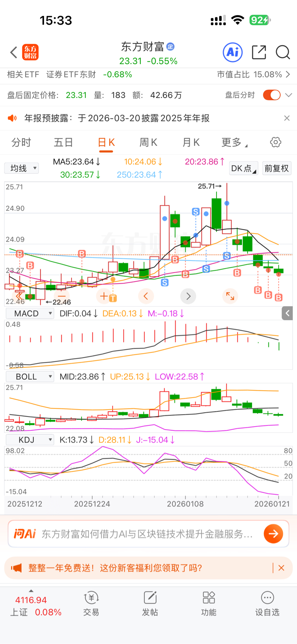Tap the megaphone icon in promo banner
The height and width of the screenshot is (644, 297).
click(16, 568)
